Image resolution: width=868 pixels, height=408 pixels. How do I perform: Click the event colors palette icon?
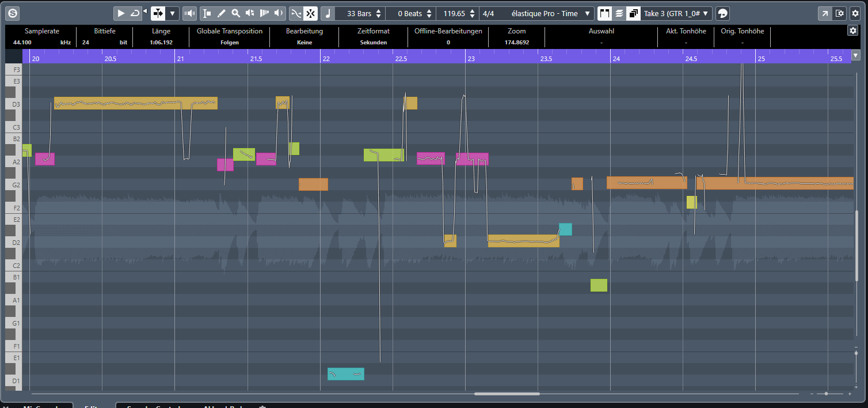click(723, 13)
